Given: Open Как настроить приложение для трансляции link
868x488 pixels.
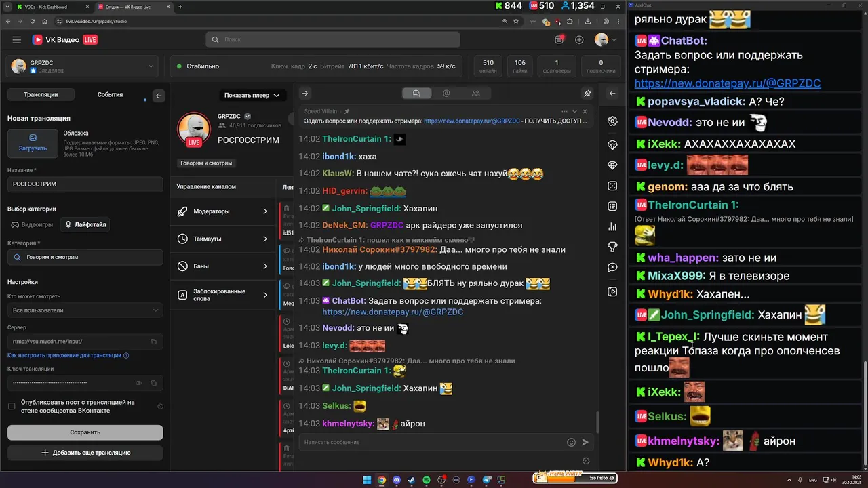Looking at the screenshot, I should tap(68, 355).
